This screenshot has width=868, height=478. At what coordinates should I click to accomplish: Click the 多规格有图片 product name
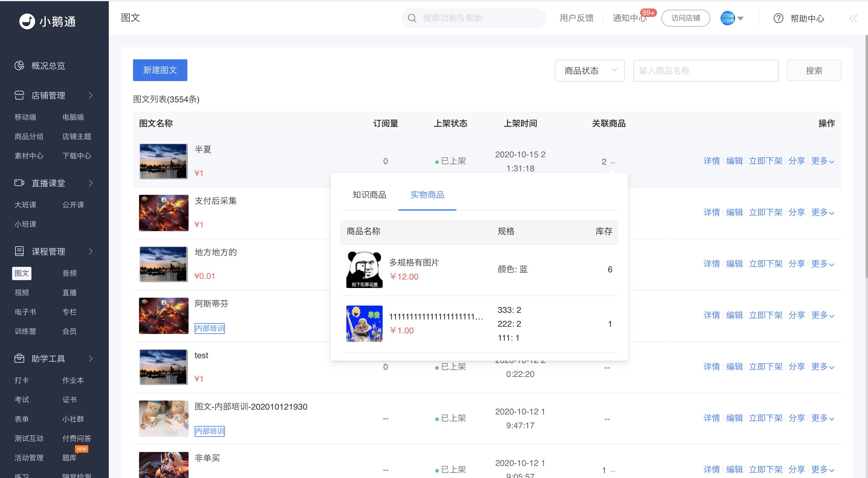[414, 262]
